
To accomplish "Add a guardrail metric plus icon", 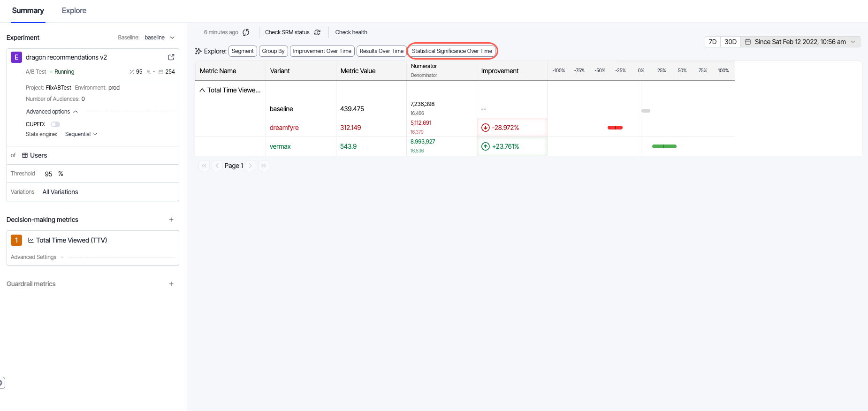I will pos(171,284).
